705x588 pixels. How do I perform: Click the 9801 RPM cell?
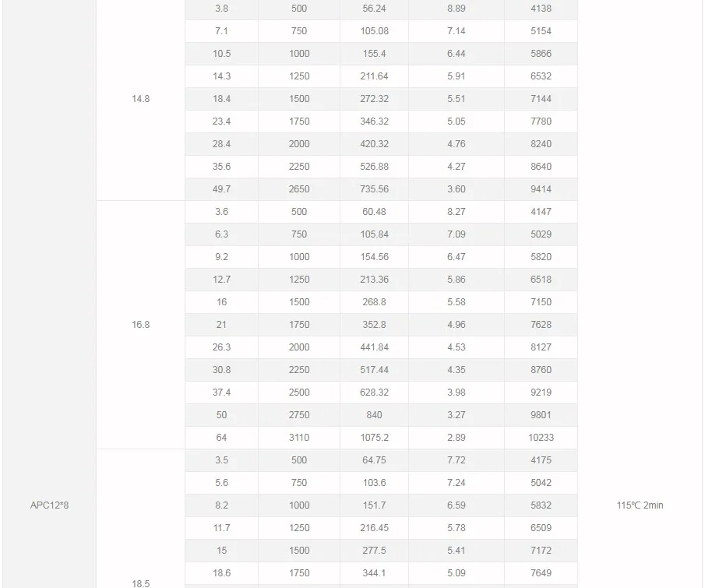(x=541, y=415)
